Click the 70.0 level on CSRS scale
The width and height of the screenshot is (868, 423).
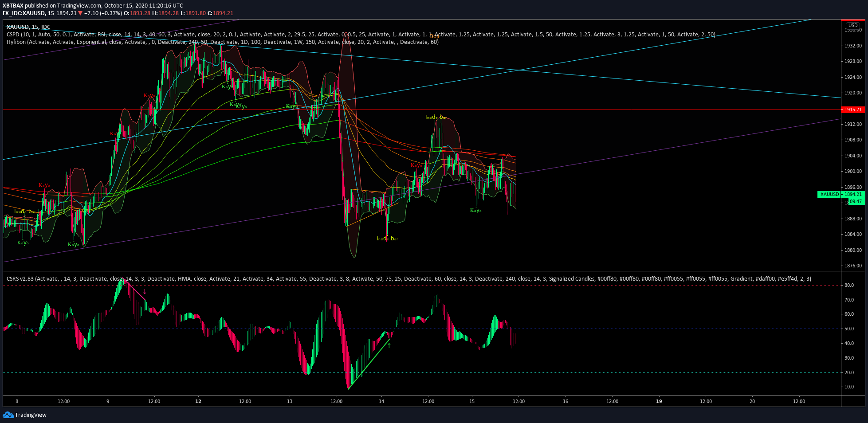pyautogui.click(x=849, y=300)
